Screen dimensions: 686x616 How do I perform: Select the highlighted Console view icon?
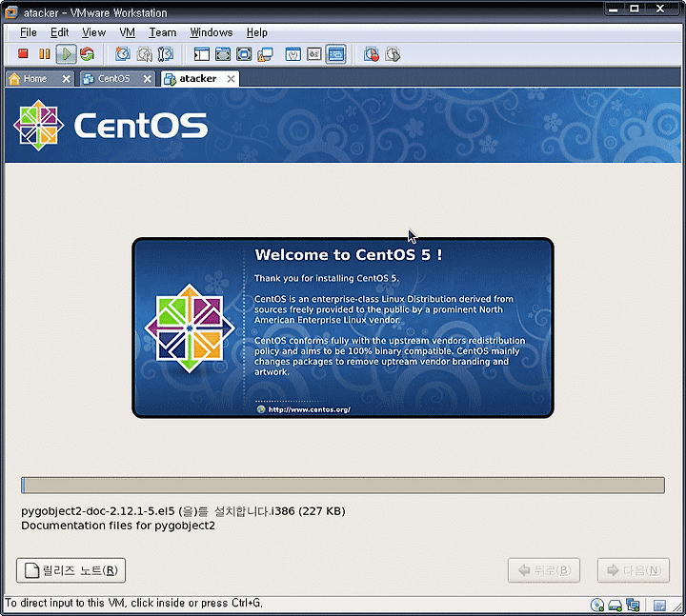335,54
